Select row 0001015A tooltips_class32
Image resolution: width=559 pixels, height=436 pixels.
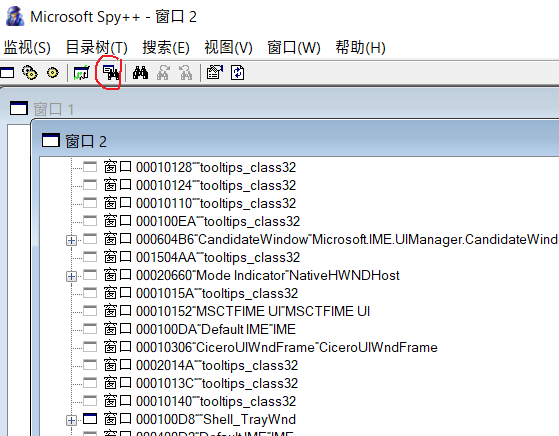pos(201,293)
